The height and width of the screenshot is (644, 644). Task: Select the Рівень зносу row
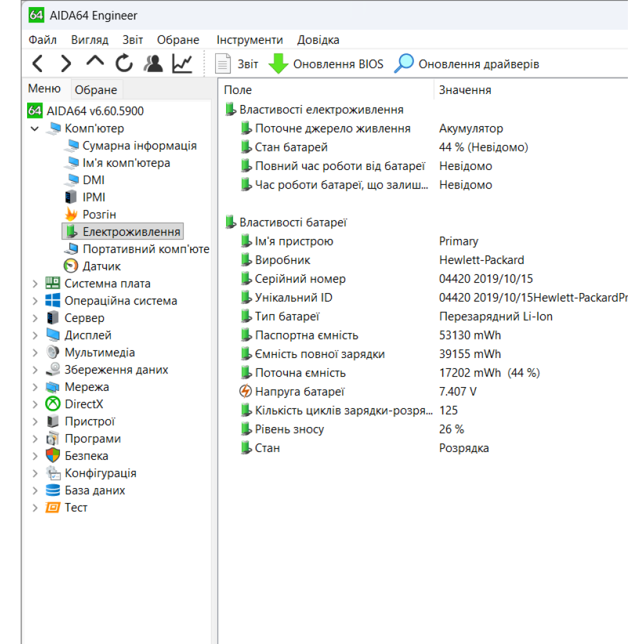(x=426, y=430)
